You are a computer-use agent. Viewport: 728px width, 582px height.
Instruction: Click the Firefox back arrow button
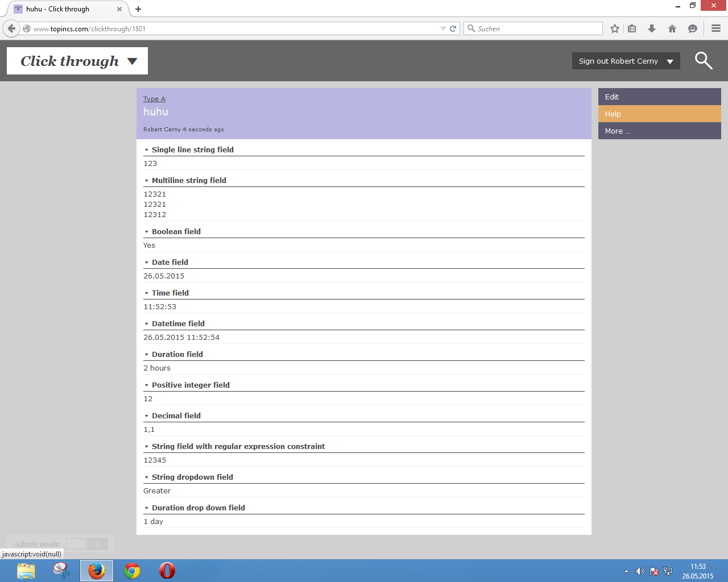coord(11,28)
